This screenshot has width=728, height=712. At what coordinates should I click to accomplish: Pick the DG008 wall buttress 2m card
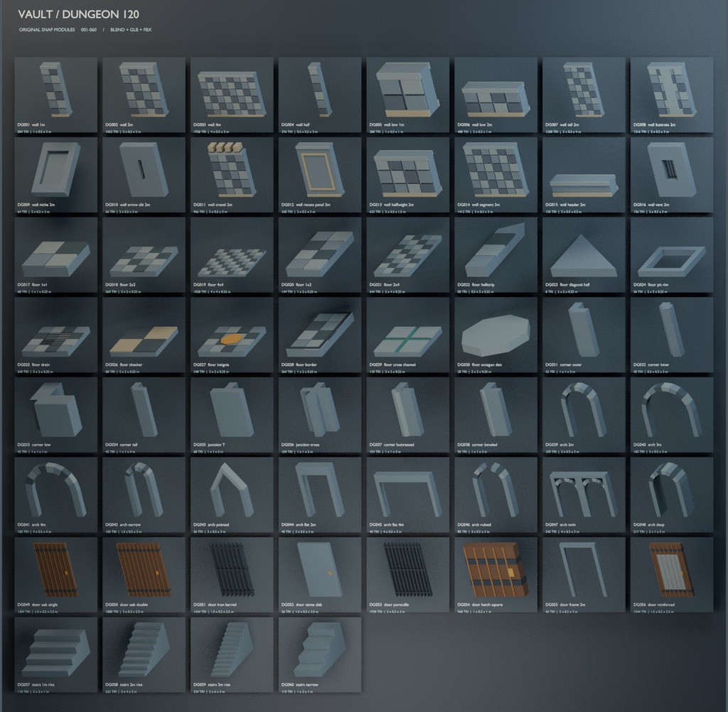pyautogui.click(x=672, y=95)
